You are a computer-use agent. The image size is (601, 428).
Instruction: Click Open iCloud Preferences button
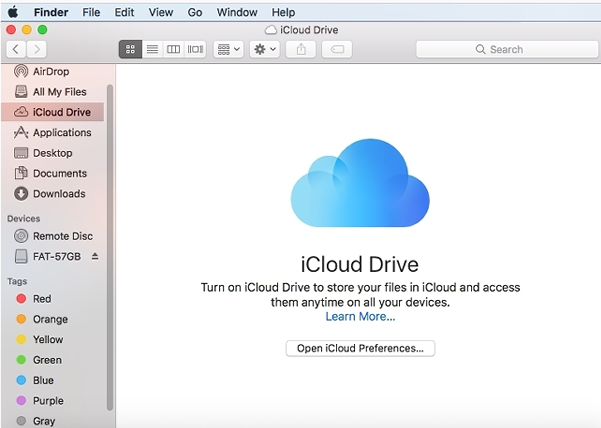tap(360, 348)
